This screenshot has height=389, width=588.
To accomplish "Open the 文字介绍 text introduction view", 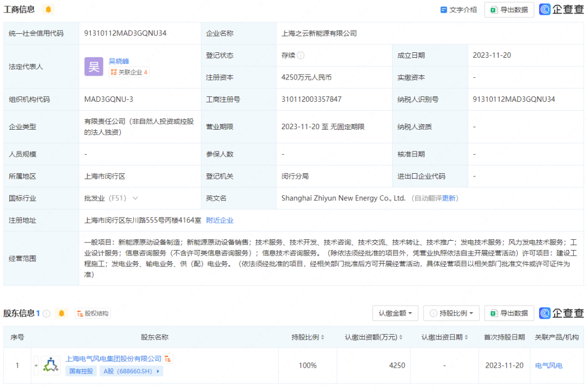I will [x=458, y=10].
